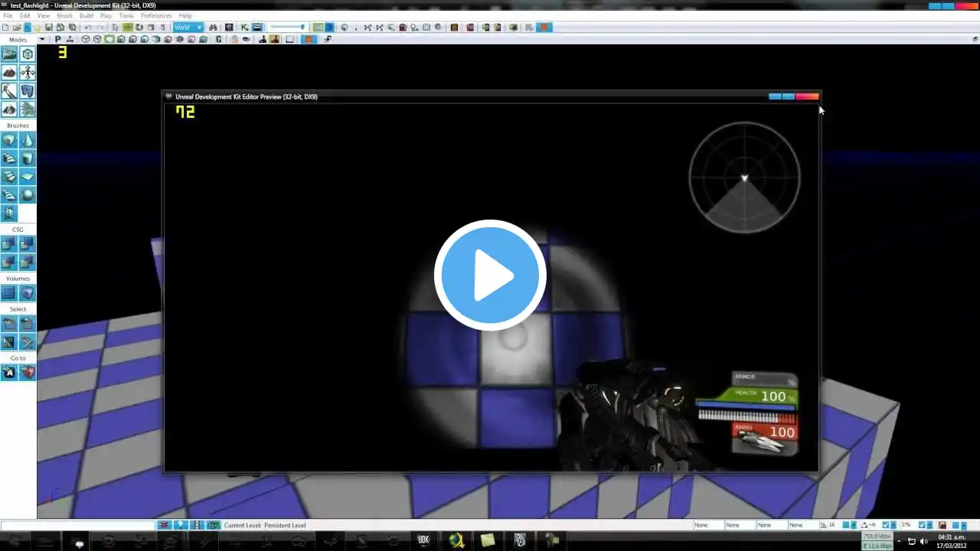The image size is (980, 551).
Task: Add a special brush under Volumes
Action: (x=9, y=293)
